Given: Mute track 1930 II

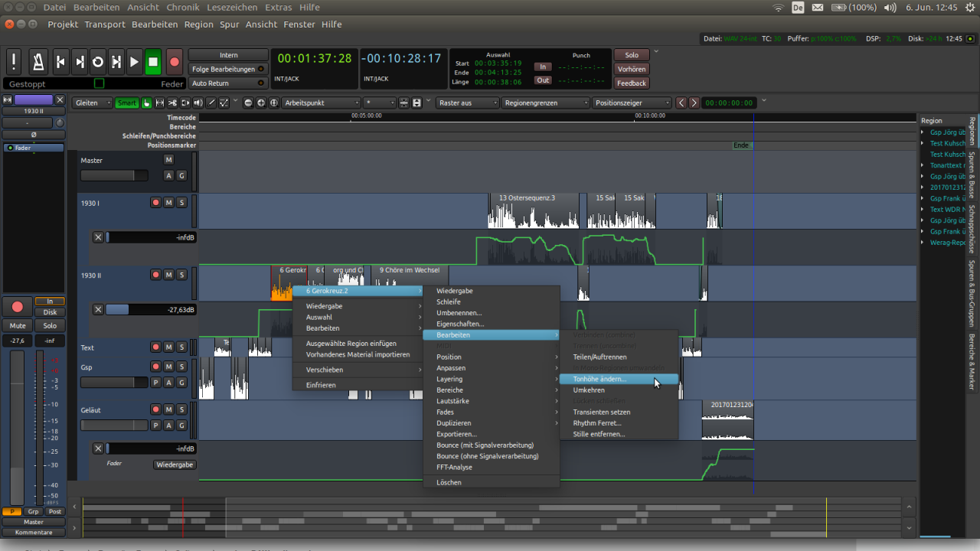Looking at the screenshot, I should pos(168,275).
